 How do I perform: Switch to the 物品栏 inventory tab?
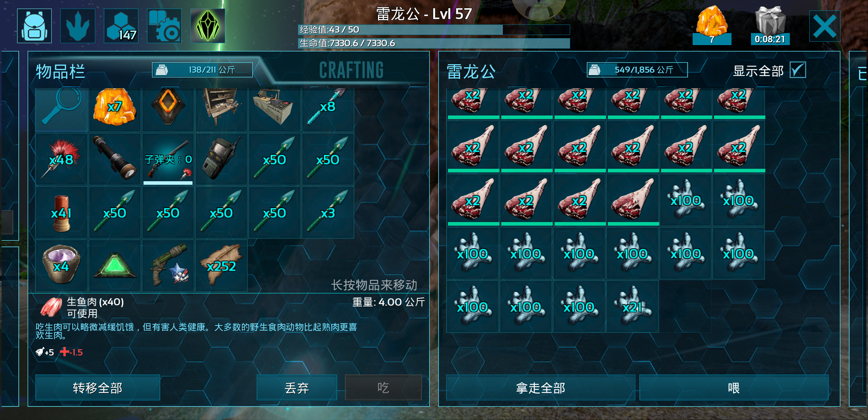coord(60,72)
